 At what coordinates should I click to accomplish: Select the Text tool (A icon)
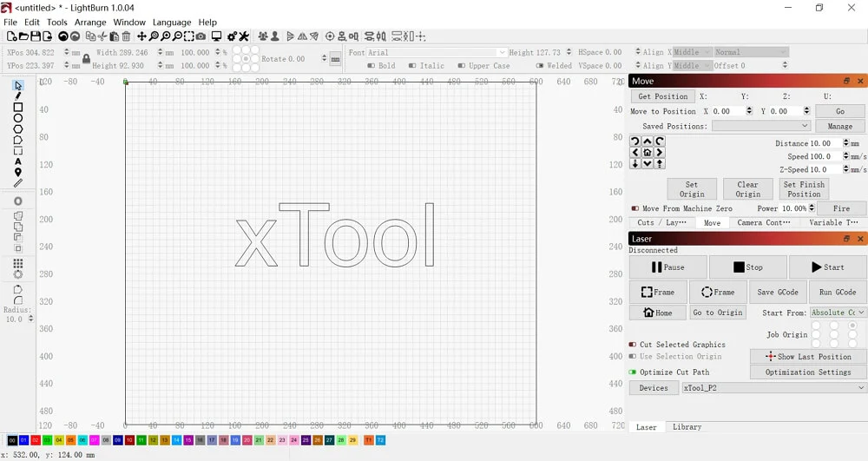(x=18, y=161)
